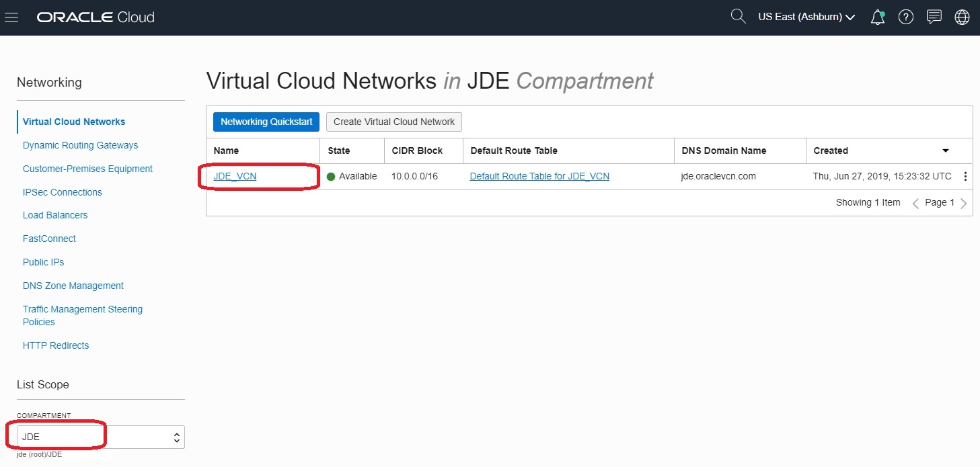980x467 pixels.
Task: Click the List Scope heading
Action: (x=43, y=384)
